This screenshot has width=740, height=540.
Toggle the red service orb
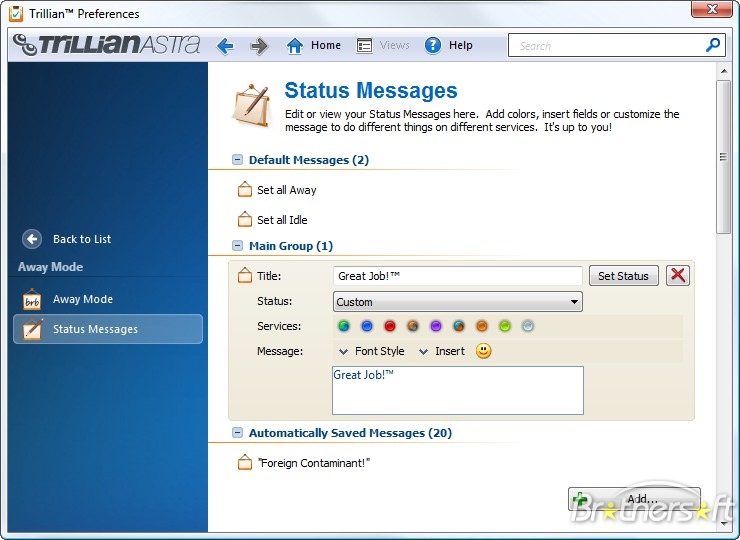pyautogui.click(x=390, y=326)
